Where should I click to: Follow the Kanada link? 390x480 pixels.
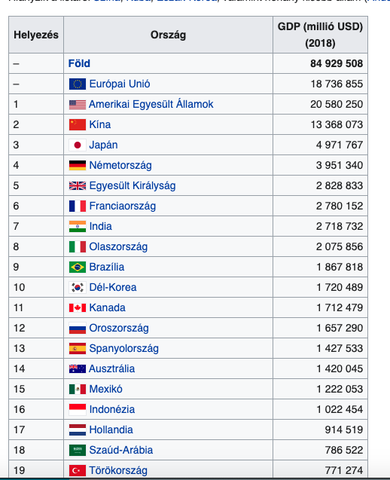[x=107, y=308]
